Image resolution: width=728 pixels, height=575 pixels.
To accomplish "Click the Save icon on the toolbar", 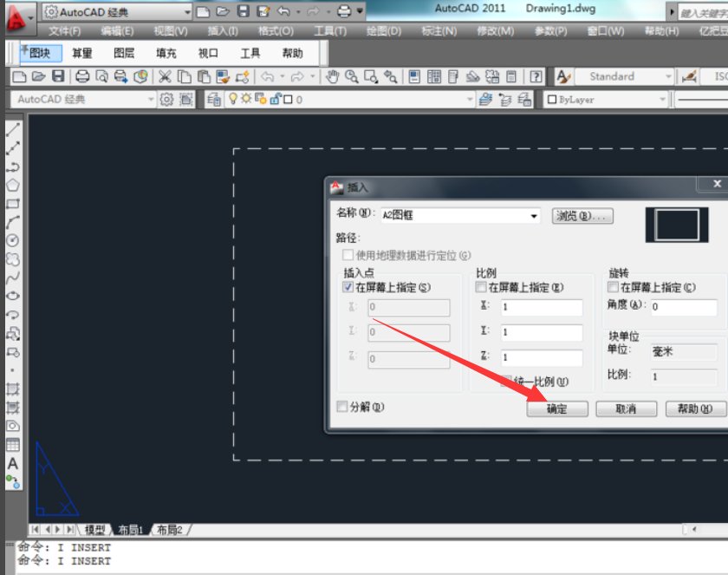I will 56,77.
